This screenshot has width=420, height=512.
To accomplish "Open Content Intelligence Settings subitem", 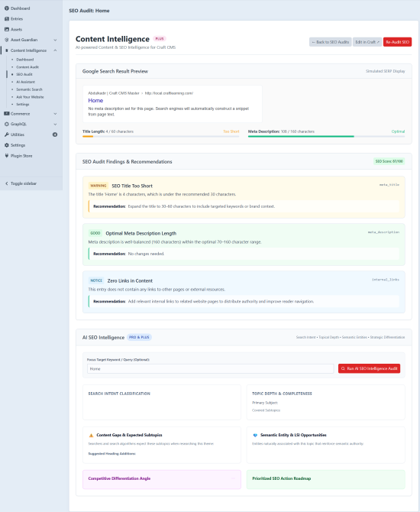I will [22, 104].
